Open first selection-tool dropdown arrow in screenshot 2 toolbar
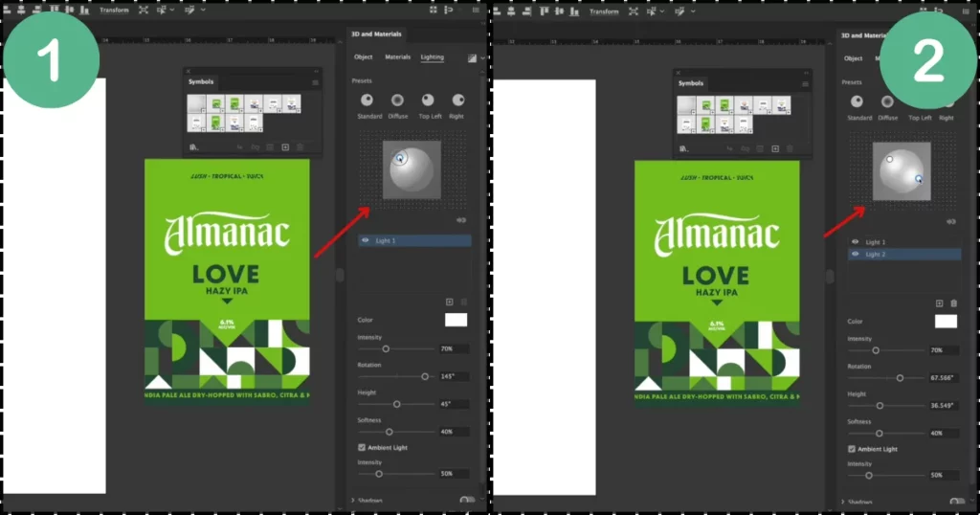 [x=662, y=11]
